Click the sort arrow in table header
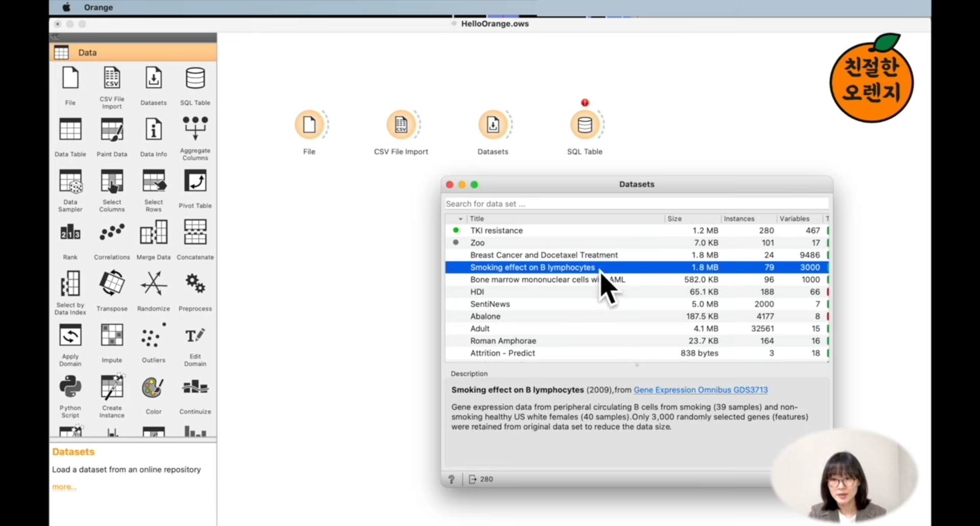This screenshot has height=526, width=980. tap(460, 219)
